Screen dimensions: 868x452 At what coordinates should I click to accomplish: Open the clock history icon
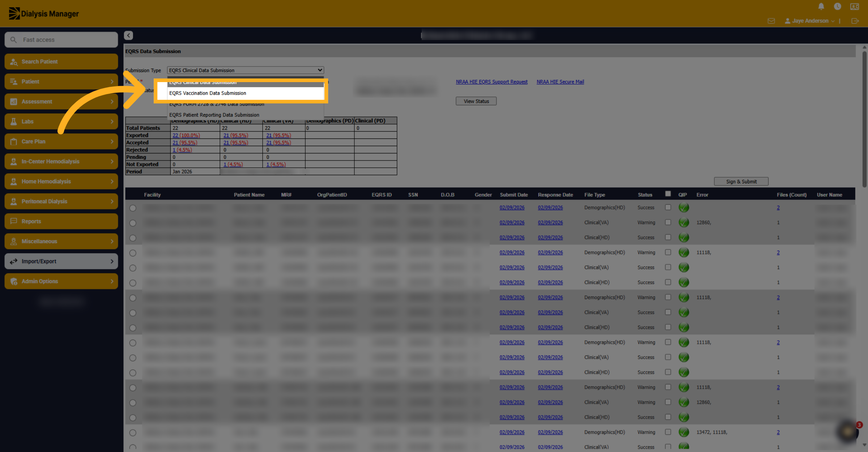(838, 7)
